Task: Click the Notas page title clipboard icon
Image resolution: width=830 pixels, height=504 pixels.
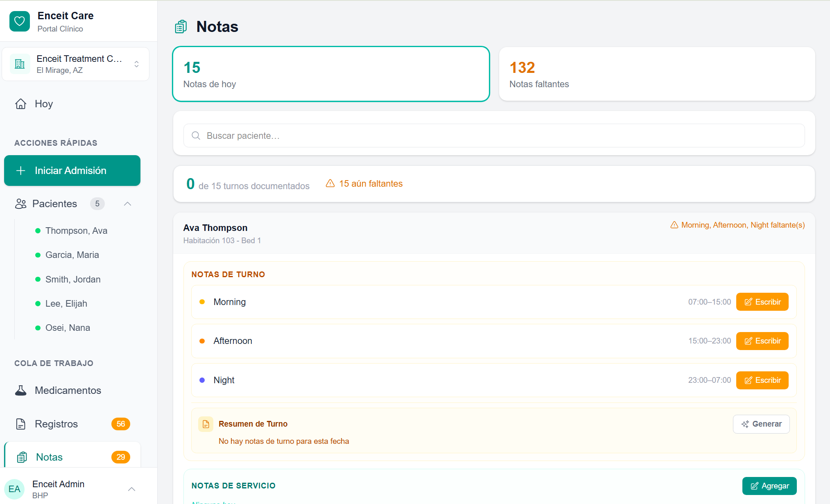Action: tap(181, 27)
